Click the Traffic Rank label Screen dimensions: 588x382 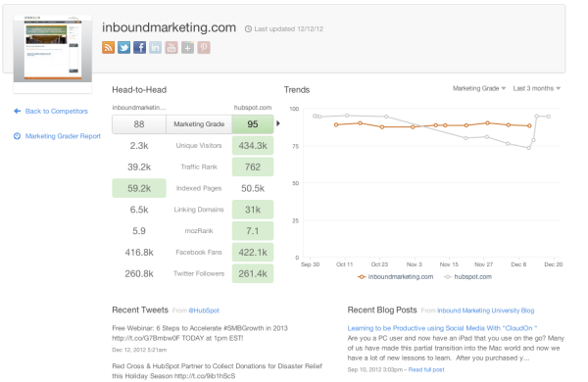click(199, 167)
